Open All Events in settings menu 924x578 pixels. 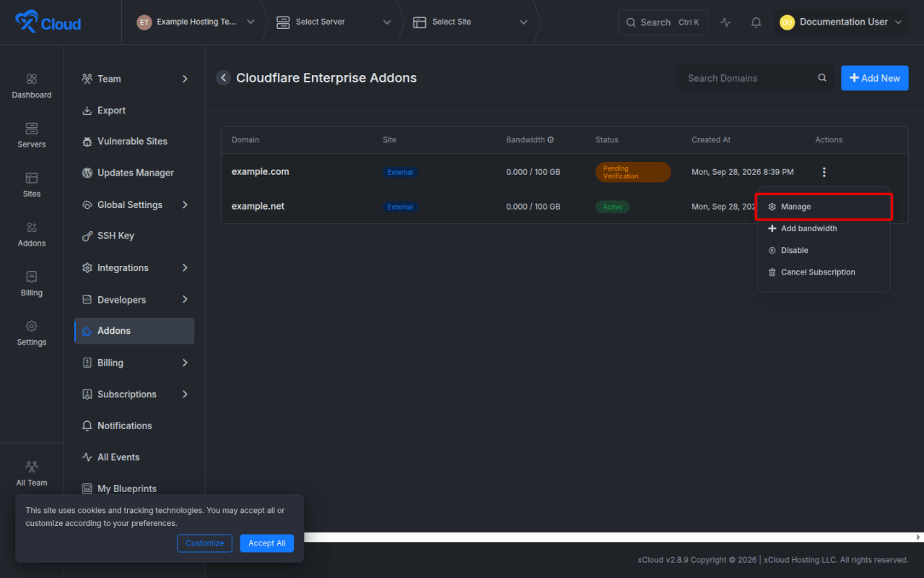coord(134,457)
